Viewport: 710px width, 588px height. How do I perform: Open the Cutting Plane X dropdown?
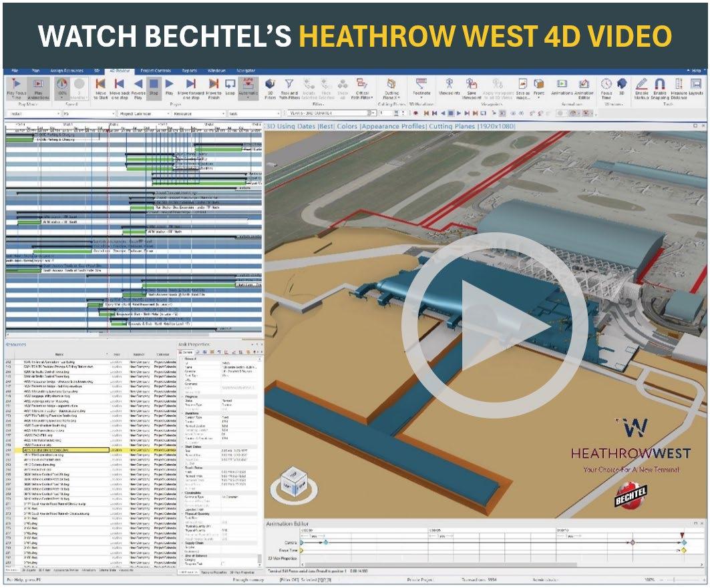(391, 89)
